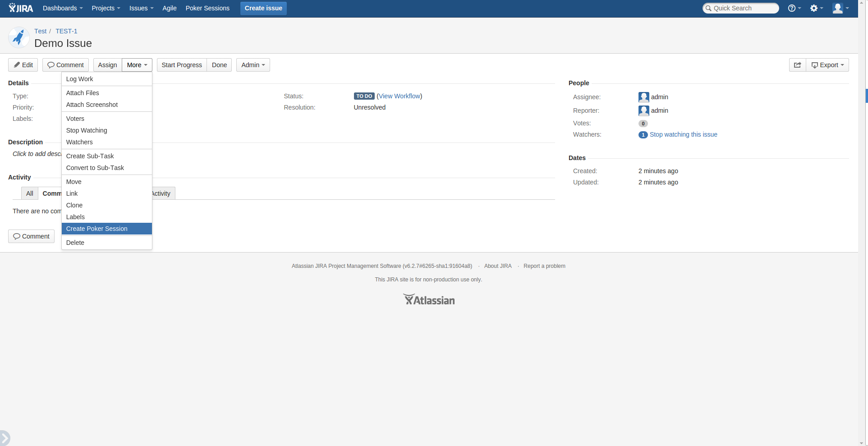The width and height of the screenshot is (868, 446).
Task: Select Labels in the More menu
Action: [107, 217]
